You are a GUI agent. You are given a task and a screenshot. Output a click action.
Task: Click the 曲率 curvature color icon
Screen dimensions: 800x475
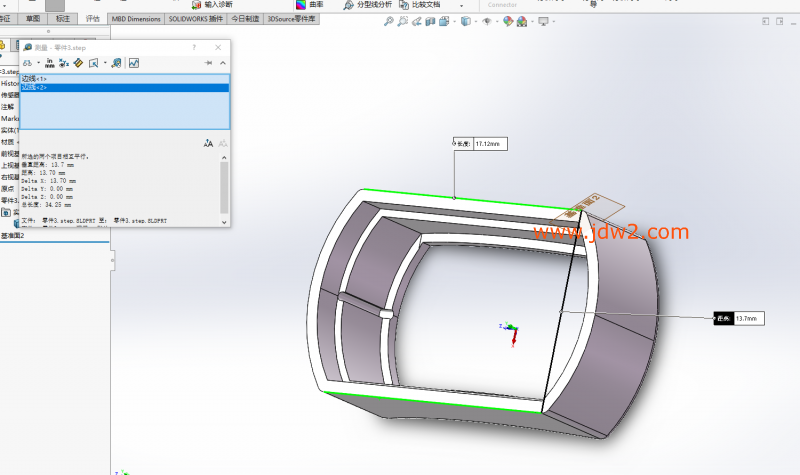click(298, 4)
